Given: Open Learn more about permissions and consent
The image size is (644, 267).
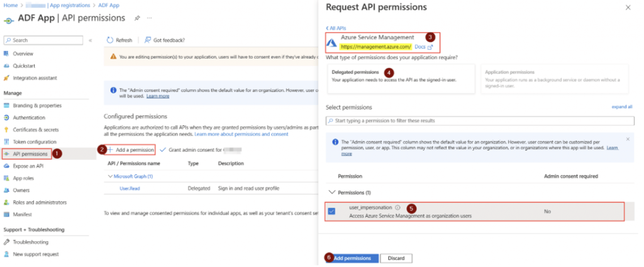Looking at the screenshot, I should point(241,135).
